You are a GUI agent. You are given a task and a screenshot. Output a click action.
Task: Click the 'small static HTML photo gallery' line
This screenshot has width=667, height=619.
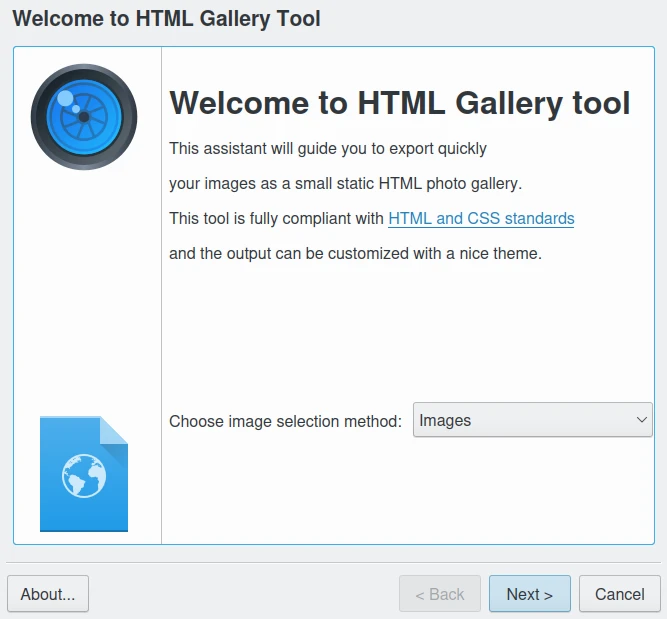[345, 184]
